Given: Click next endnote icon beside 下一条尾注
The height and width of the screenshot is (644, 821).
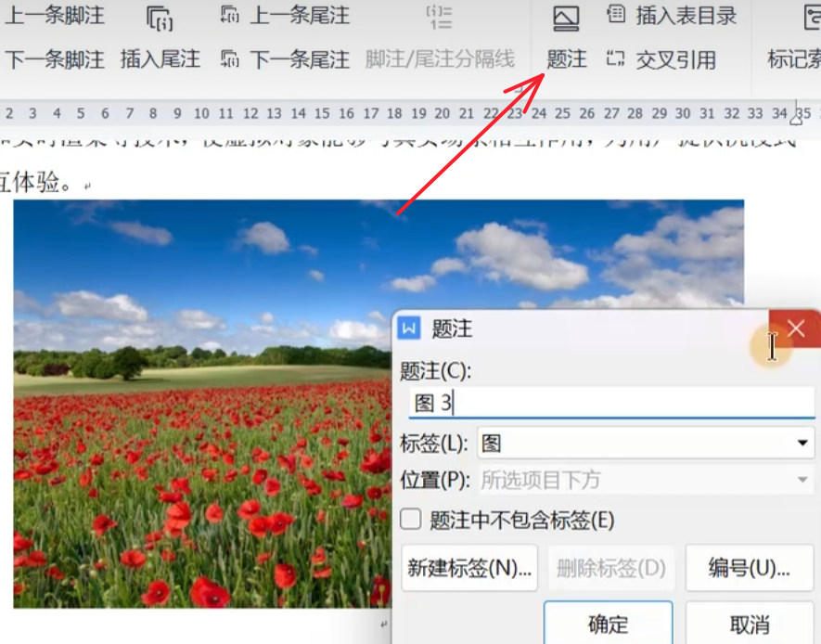Looking at the screenshot, I should click(x=230, y=58).
